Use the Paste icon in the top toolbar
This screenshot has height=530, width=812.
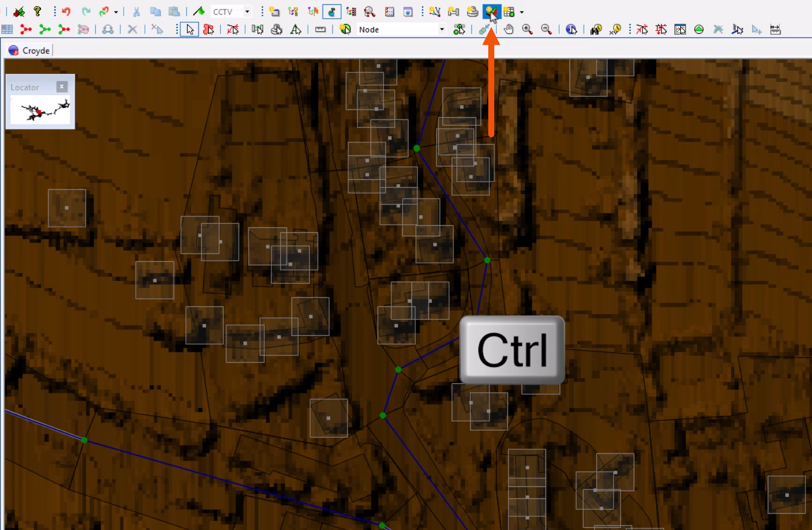(174, 11)
